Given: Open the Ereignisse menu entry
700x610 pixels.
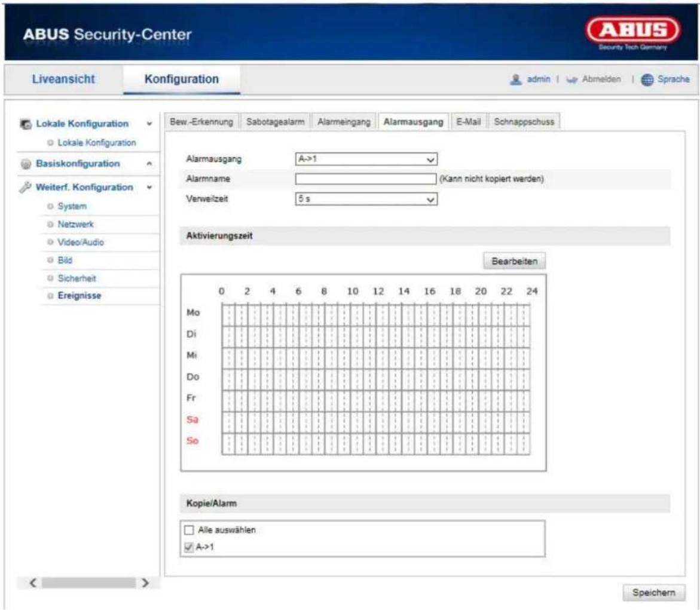Looking at the screenshot, I should (80, 295).
